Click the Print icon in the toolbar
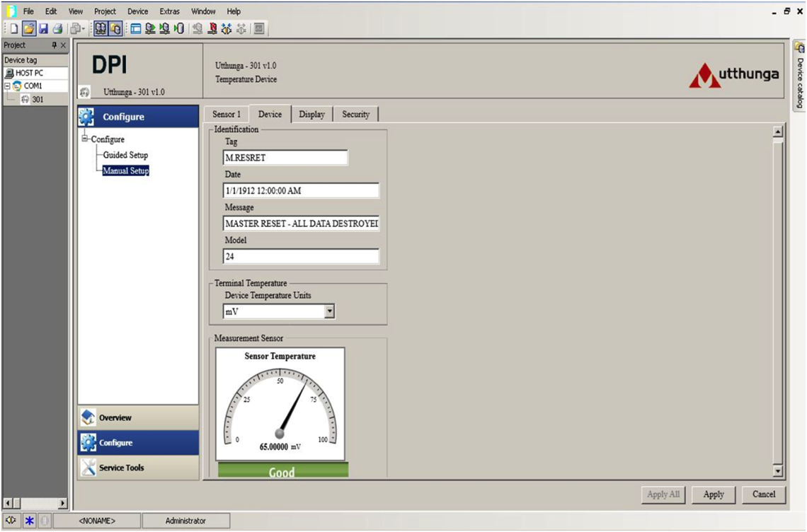 point(57,28)
